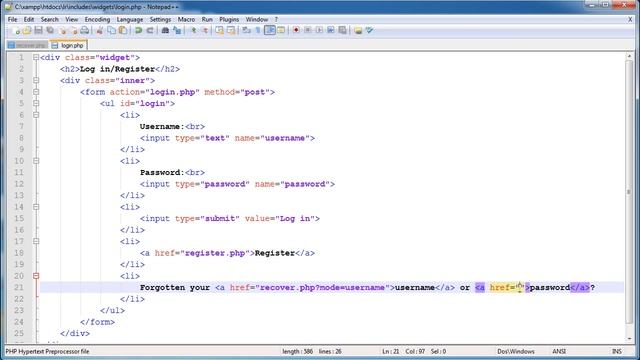The height and width of the screenshot is (360, 640).
Task: Click the vertical scrollbar thumb
Action: coord(629,192)
